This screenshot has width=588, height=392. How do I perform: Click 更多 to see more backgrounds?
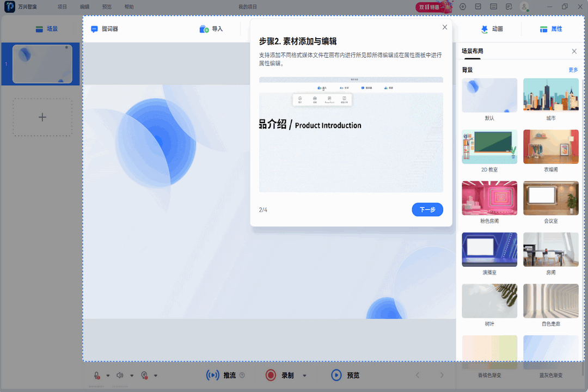573,70
